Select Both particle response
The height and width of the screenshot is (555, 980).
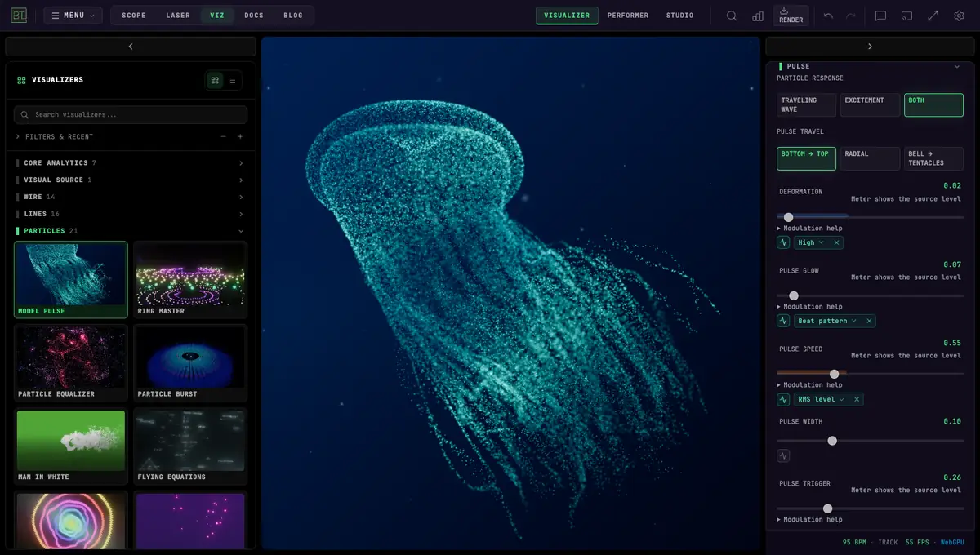tap(933, 105)
